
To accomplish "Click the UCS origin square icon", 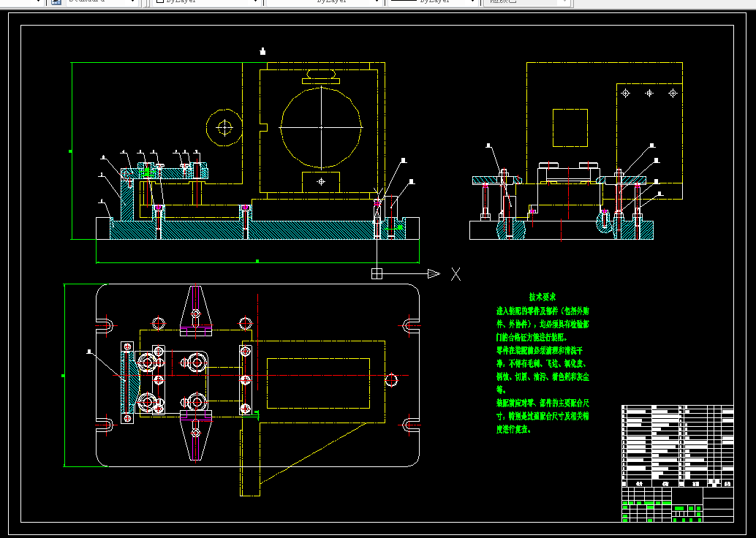I will pos(377,273).
